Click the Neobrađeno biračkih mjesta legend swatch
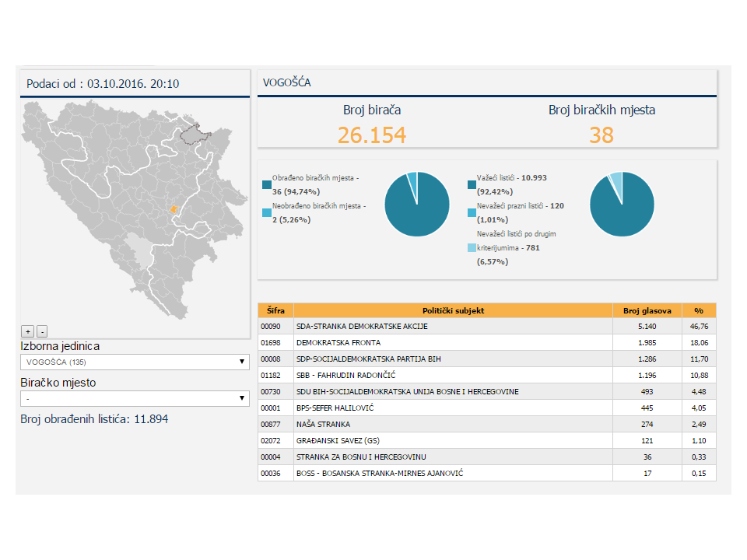747x560 pixels. pyautogui.click(x=267, y=212)
